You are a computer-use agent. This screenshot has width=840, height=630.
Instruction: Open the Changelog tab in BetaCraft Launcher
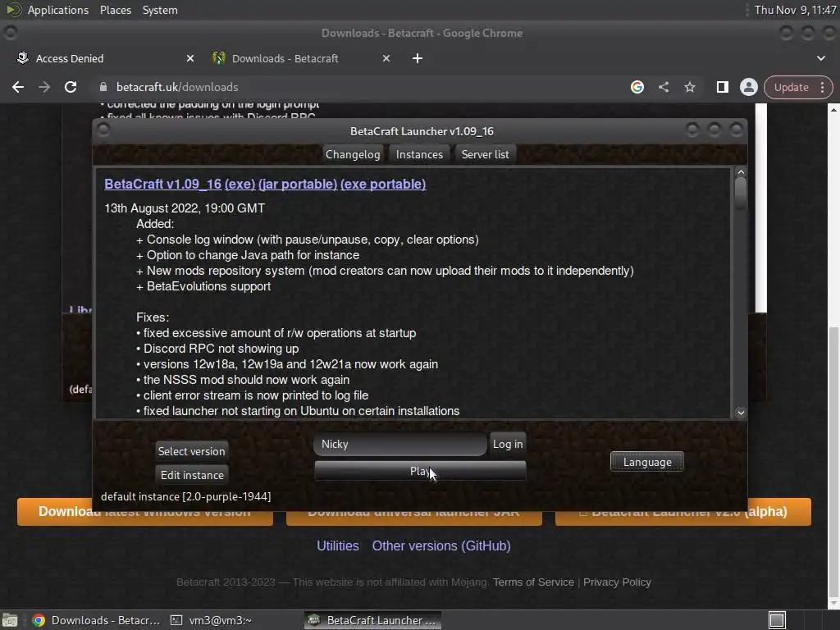(x=353, y=154)
